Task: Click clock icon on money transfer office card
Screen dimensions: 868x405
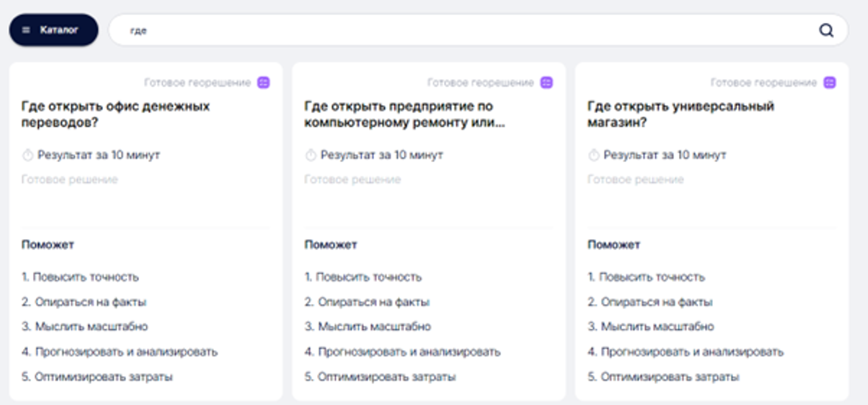Action: tap(28, 155)
